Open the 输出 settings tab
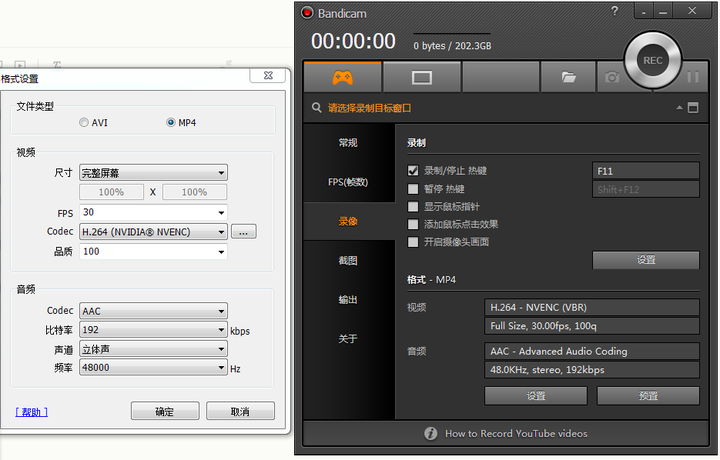The height and width of the screenshot is (460, 720). [x=349, y=300]
